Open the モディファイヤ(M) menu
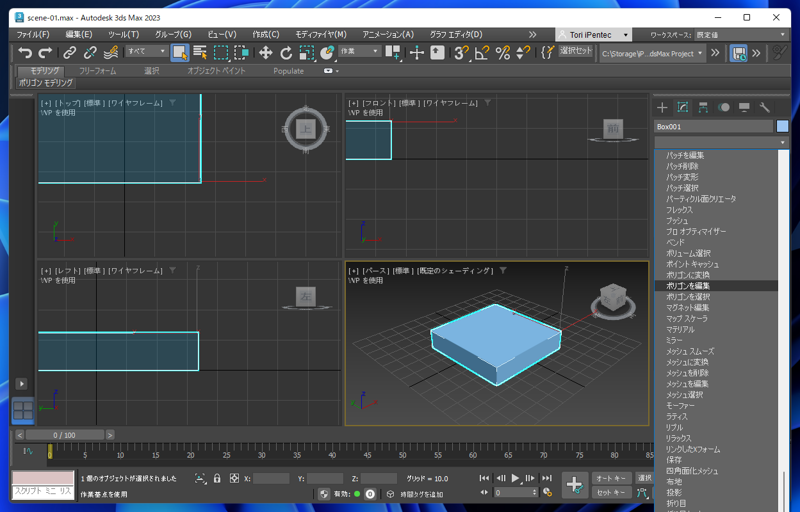This screenshot has width=800, height=512. [x=320, y=34]
